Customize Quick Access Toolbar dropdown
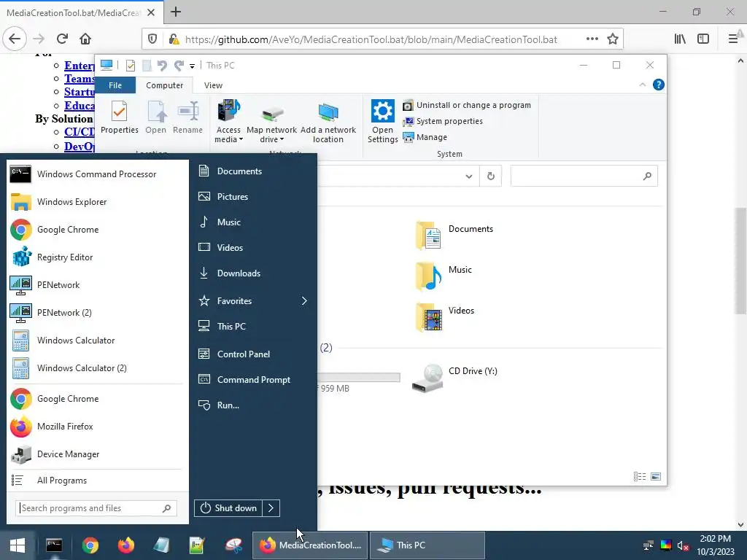Screen dimensions: 747x560 tap(192, 66)
